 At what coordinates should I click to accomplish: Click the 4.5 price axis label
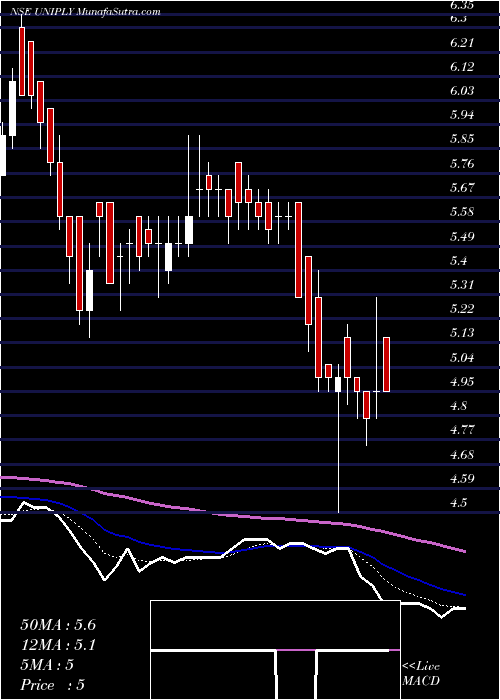pos(459,503)
